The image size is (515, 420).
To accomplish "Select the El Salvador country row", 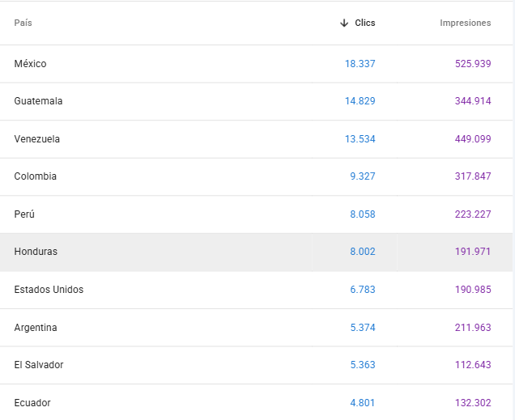I will [256, 365].
